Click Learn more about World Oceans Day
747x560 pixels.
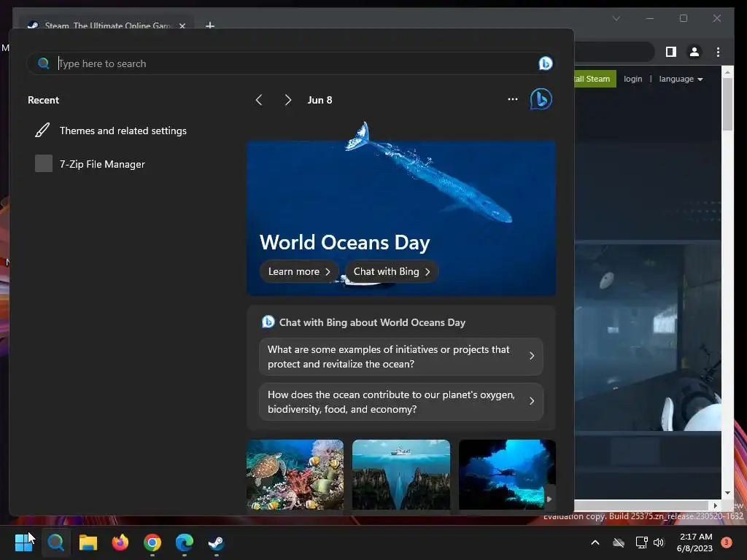[x=298, y=271]
